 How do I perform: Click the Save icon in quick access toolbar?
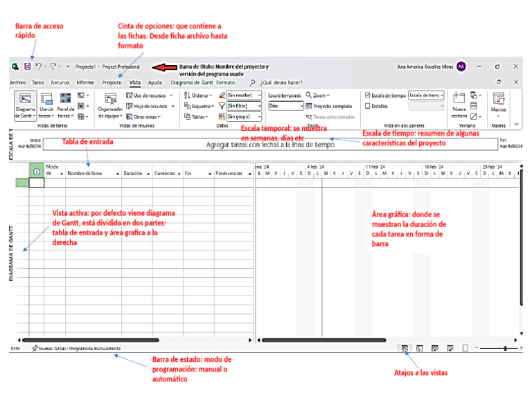coord(28,66)
